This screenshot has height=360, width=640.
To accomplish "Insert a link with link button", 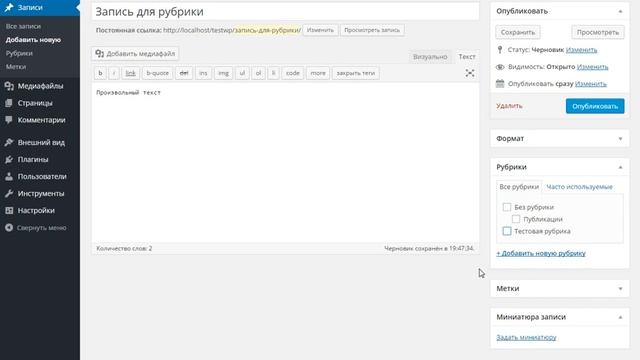I will pyautogui.click(x=130, y=73).
